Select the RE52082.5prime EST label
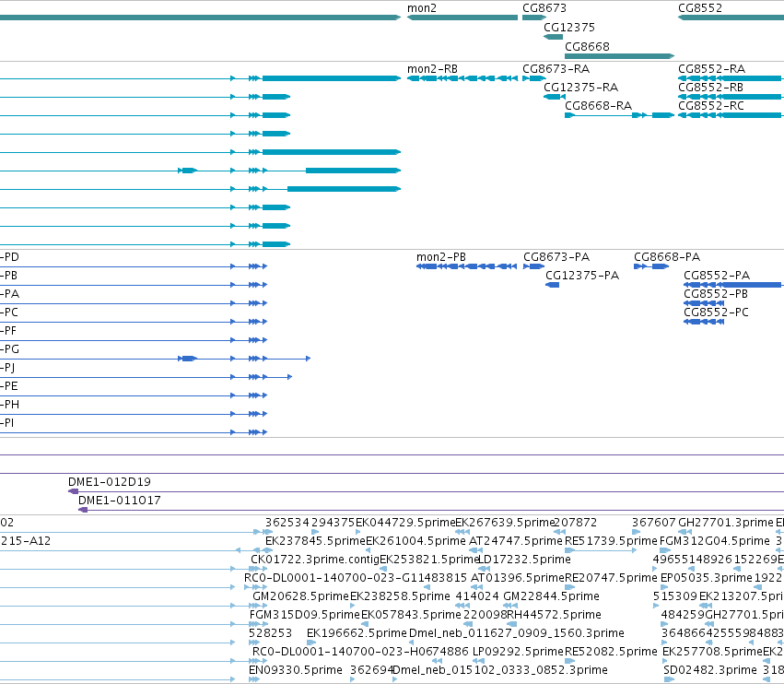This screenshot has width=784, height=684. pos(611,652)
